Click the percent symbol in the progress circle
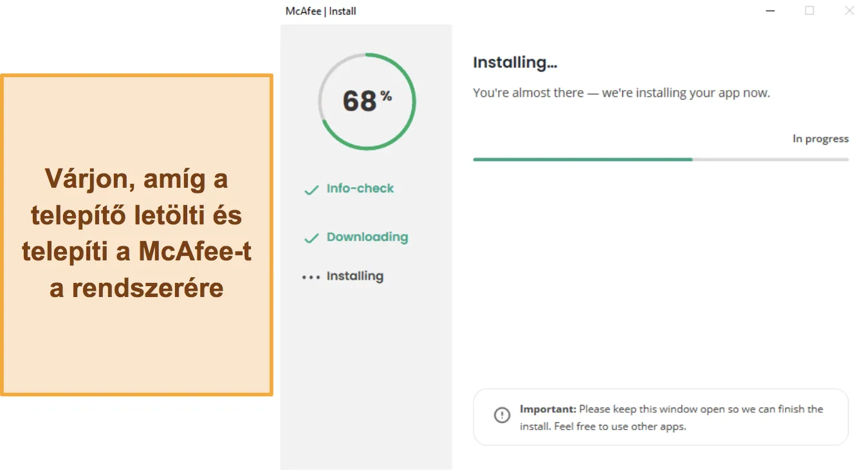The image size is (868, 470). [386, 96]
